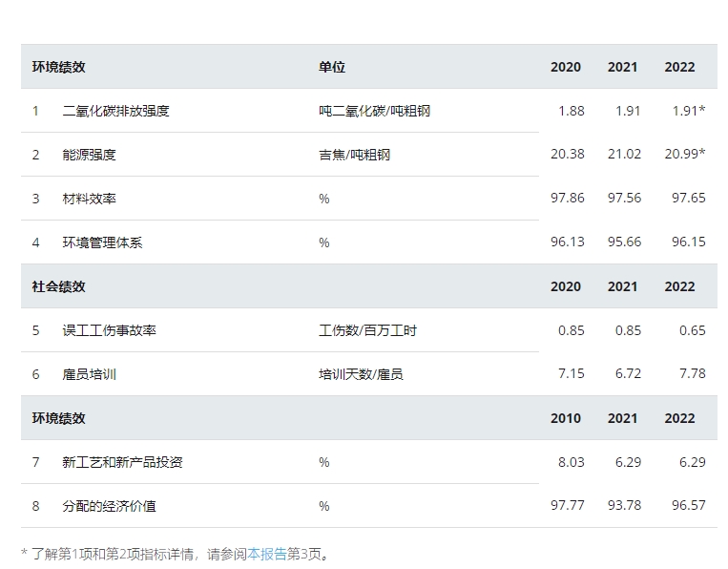The width and height of the screenshot is (728, 569).
Task: Click the 吉焦/吨粗钢 unit cell
Action: coord(354,155)
